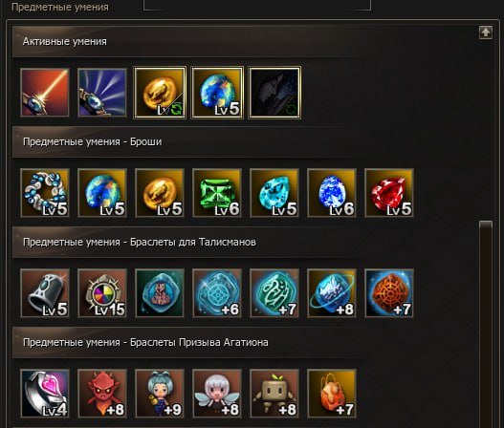504x428 pixels.
Task: Select the rainbow wheel Lv15 talisman
Action: pyautogui.click(x=102, y=293)
